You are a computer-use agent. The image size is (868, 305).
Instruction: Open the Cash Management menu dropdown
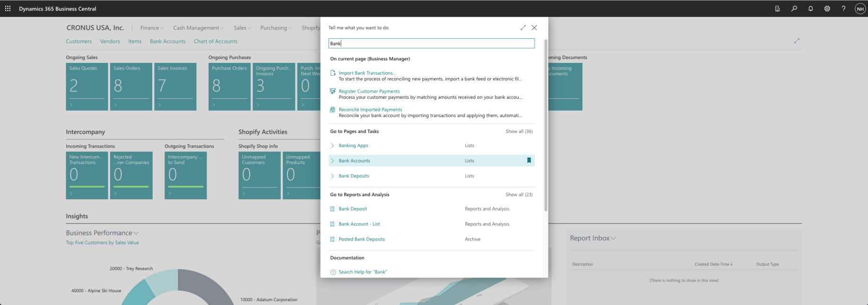(x=199, y=28)
